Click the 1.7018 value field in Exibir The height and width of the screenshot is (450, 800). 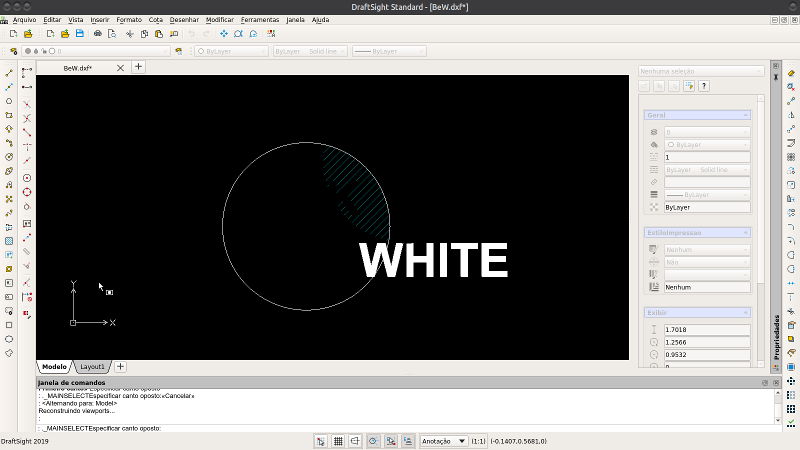[x=706, y=329]
